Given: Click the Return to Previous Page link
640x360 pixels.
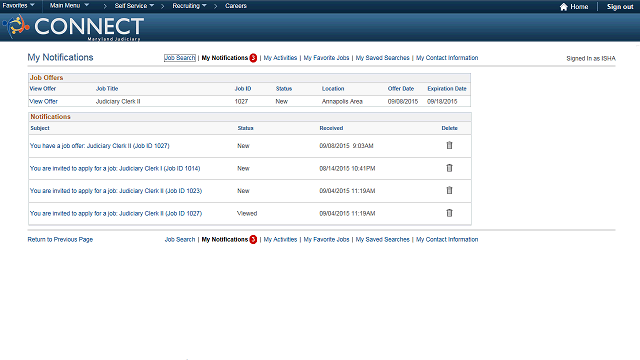Looking at the screenshot, I should pyautogui.click(x=60, y=240).
